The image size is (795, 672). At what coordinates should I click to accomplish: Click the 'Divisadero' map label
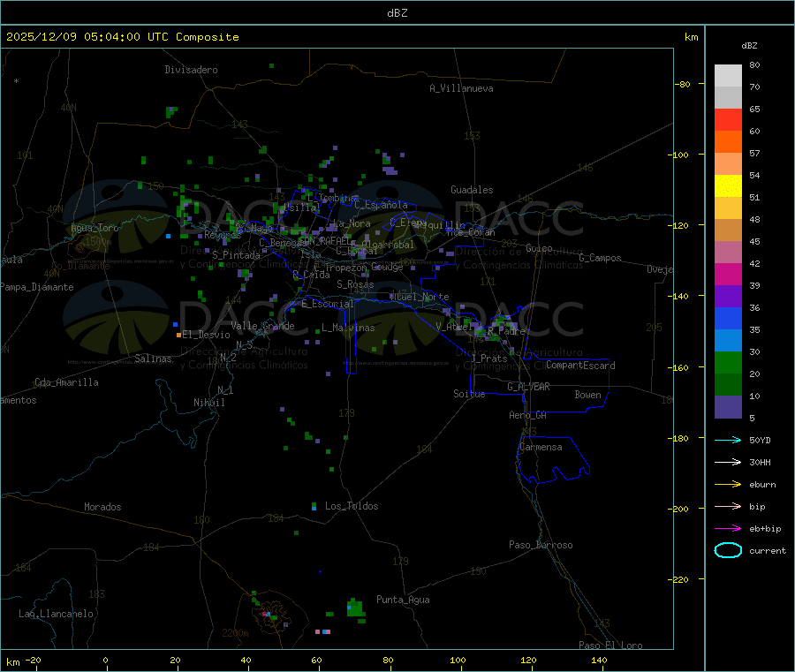pos(191,70)
